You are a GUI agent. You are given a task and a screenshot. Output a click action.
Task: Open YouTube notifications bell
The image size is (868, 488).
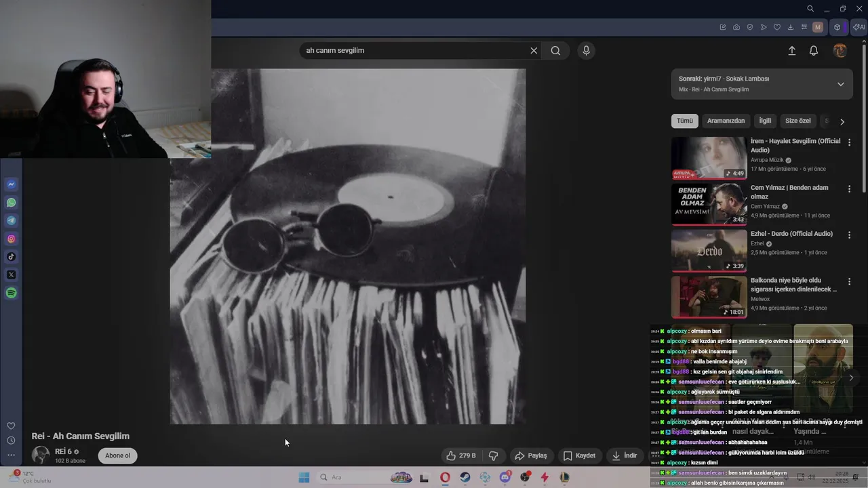tap(814, 51)
